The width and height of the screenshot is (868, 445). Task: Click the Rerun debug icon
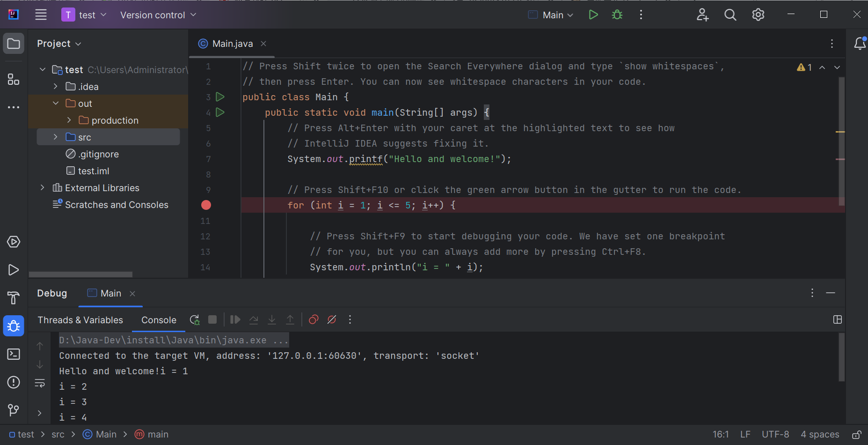point(194,320)
